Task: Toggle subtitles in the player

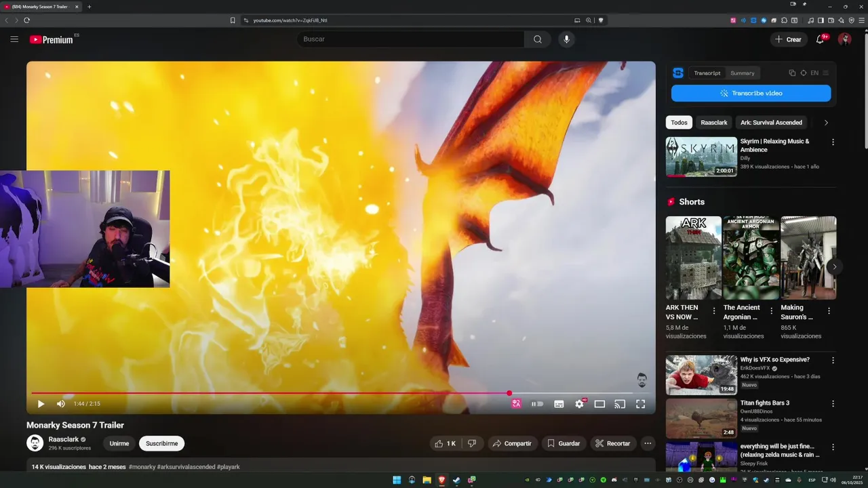Action: pos(559,404)
